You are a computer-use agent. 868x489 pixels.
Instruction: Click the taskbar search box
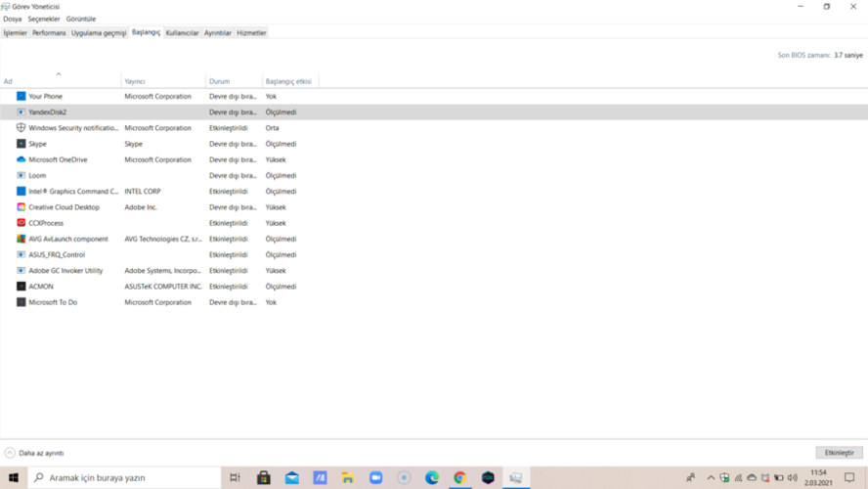[124, 477]
